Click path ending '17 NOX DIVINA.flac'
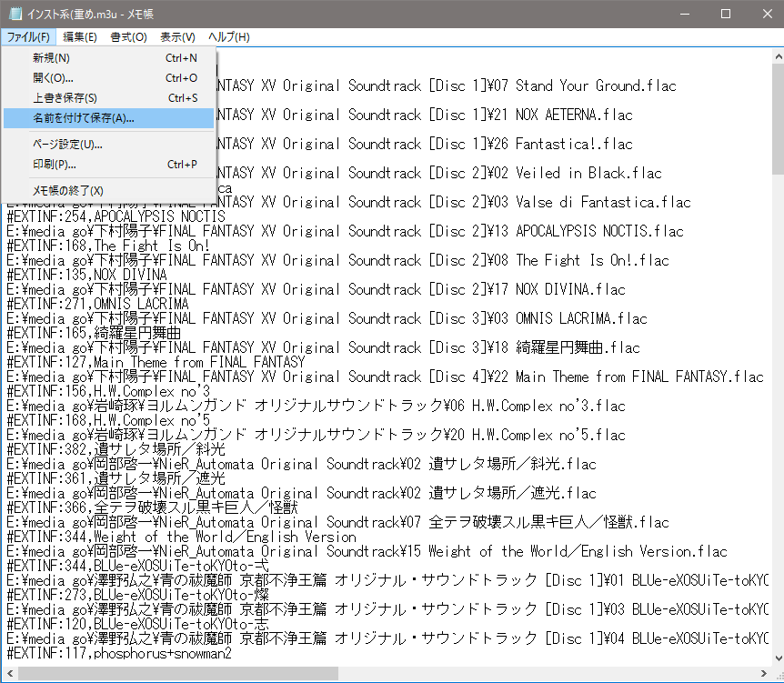784x683 pixels. click(x=316, y=289)
